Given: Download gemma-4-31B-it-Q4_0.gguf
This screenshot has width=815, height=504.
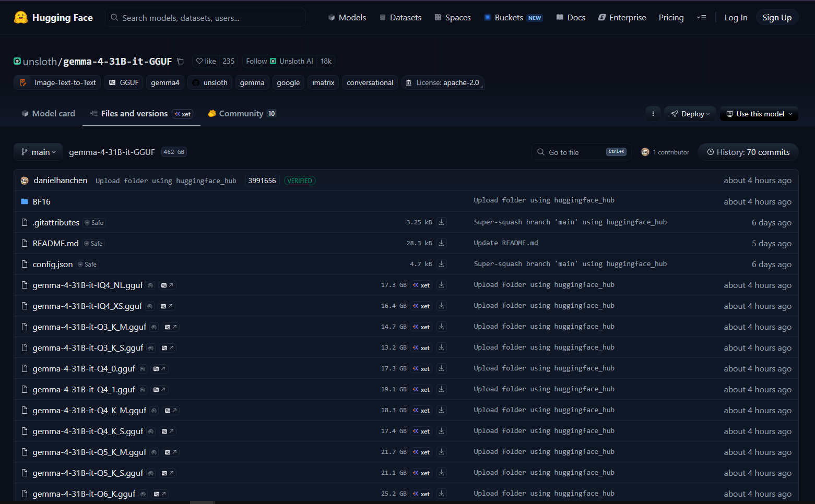Looking at the screenshot, I should point(442,368).
